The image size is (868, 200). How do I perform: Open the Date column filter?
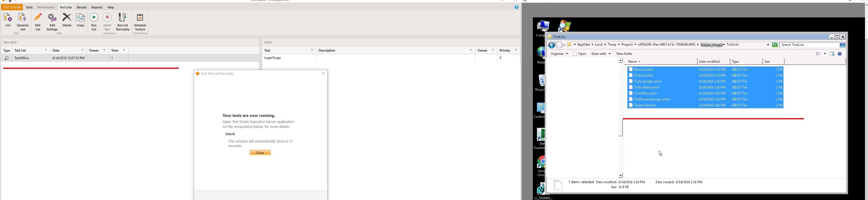click(x=83, y=50)
